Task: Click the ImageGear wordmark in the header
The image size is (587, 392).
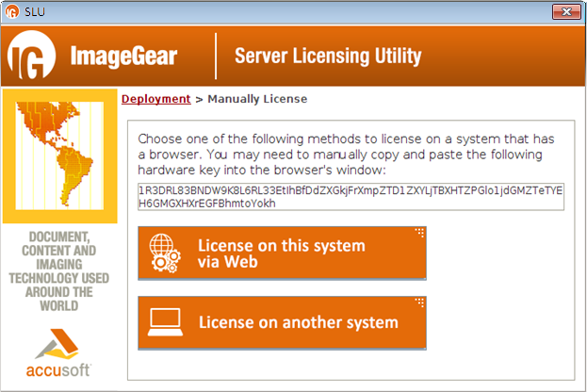Action: [123, 57]
